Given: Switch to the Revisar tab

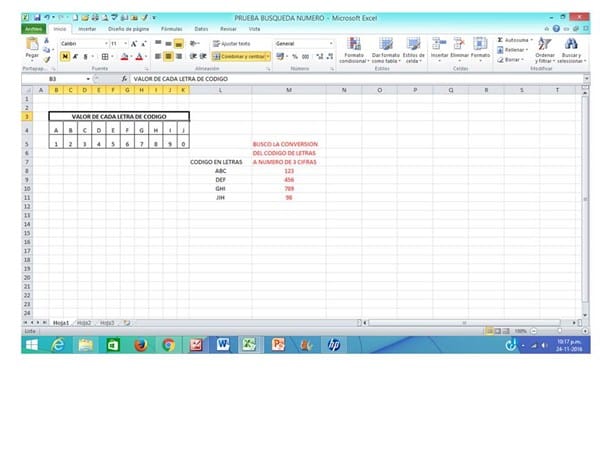Looking at the screenshot, I should coord(228,29).
